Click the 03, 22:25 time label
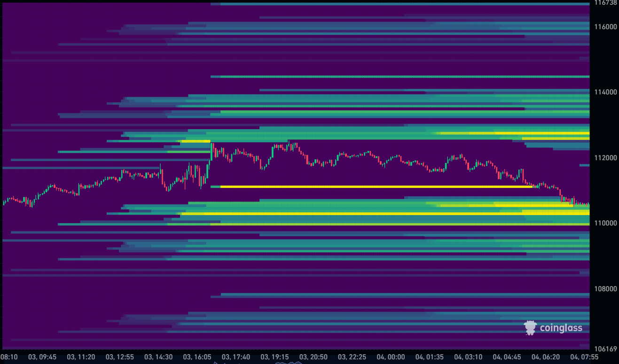Screen dimensions: 619x364 pos(352,357)
